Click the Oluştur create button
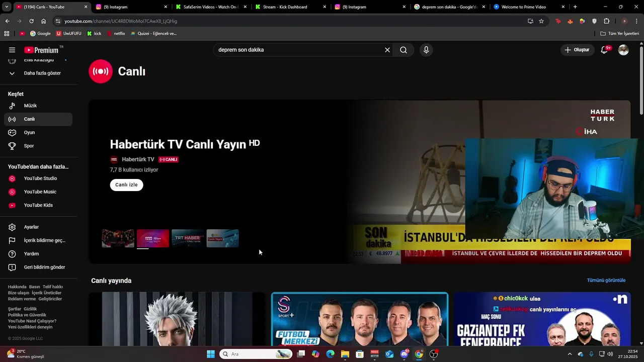 pyautogui.click(x=577, y=50)
